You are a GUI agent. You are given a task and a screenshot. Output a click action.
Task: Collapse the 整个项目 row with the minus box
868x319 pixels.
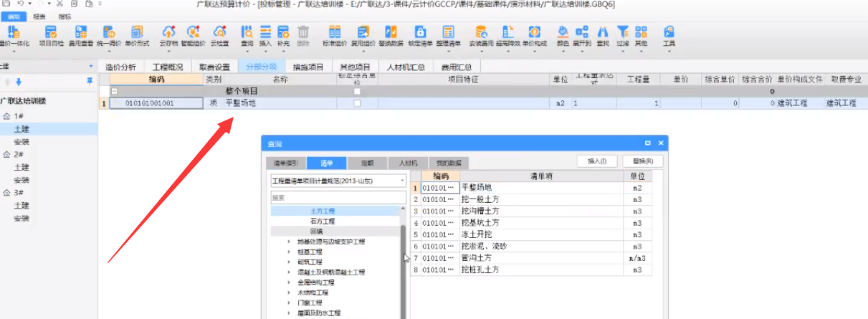[x=114, y=92]
